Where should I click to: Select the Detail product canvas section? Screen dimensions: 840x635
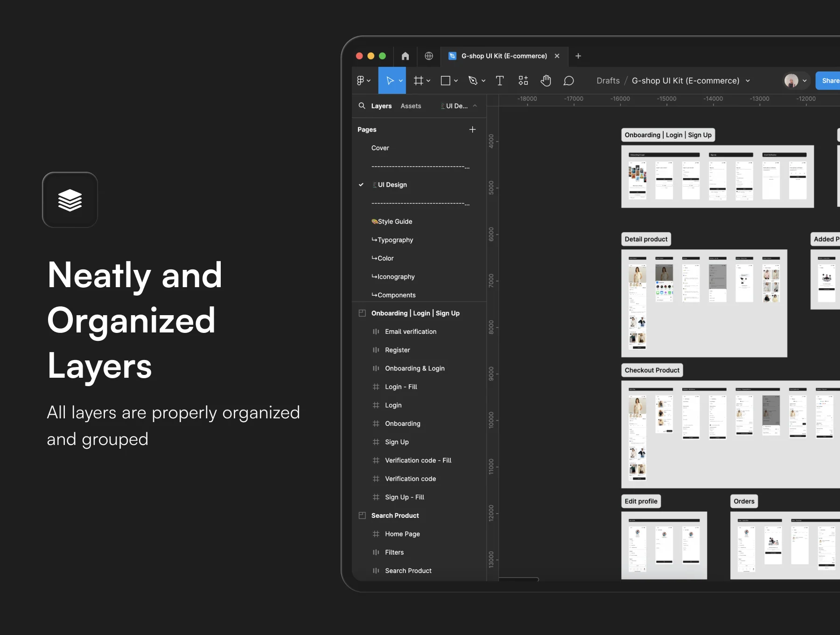tap(704, 303)
